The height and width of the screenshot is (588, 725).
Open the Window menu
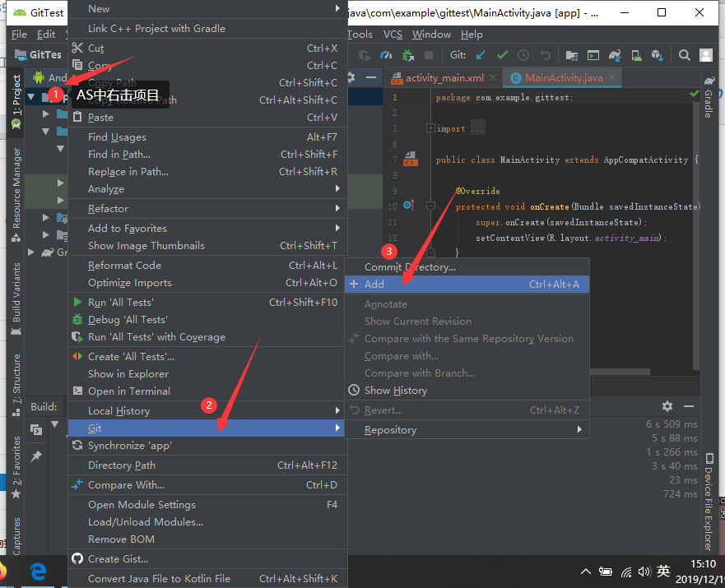coord(431,35)
